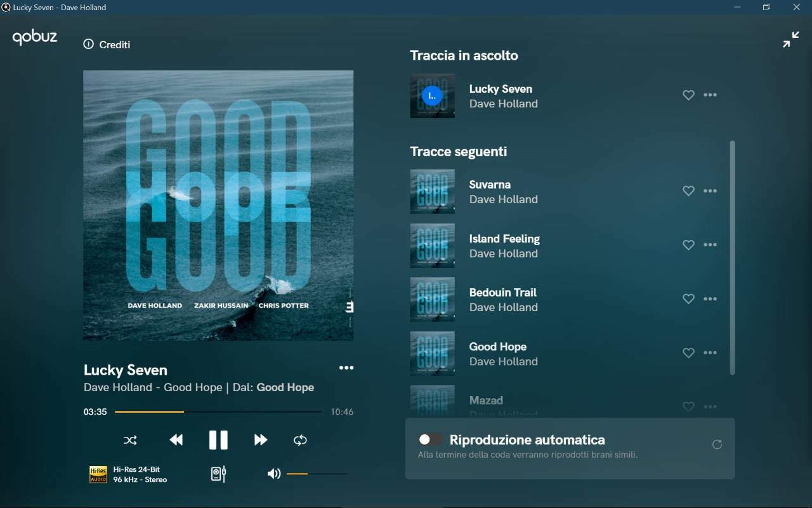Image resolution: width=812 pixels, height=508 pixels.
Task: Toggle repeat mode
Action: tap(300, 440)
